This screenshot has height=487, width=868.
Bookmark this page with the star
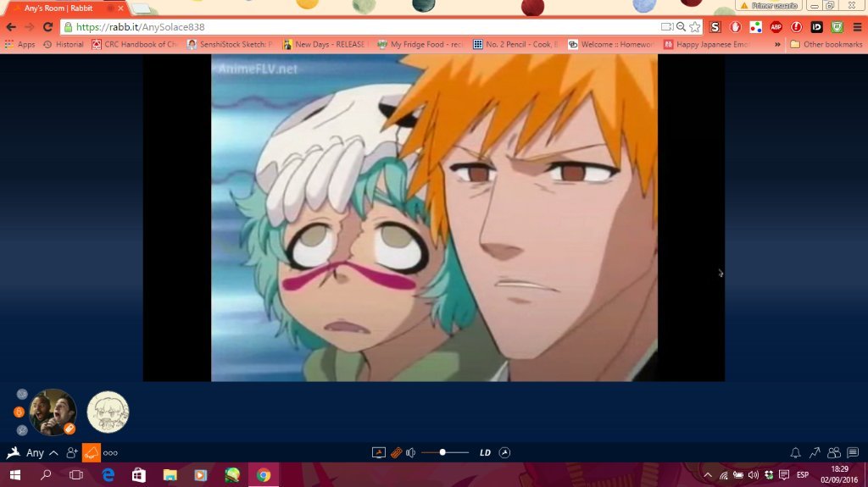[x=695, y=26]
